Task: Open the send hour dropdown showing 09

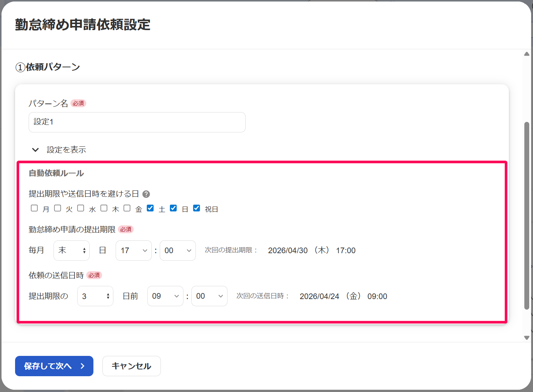Action: click(165, 296)
